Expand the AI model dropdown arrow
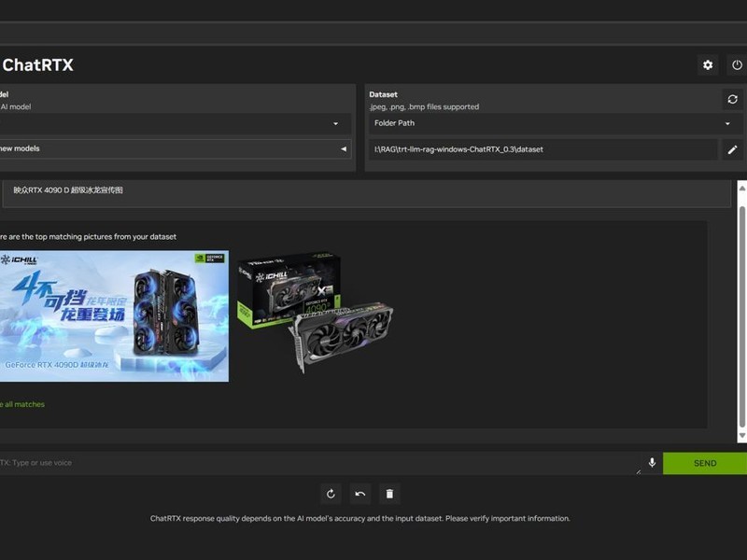This screenshot has width=747, height=560. pos(335,124)
